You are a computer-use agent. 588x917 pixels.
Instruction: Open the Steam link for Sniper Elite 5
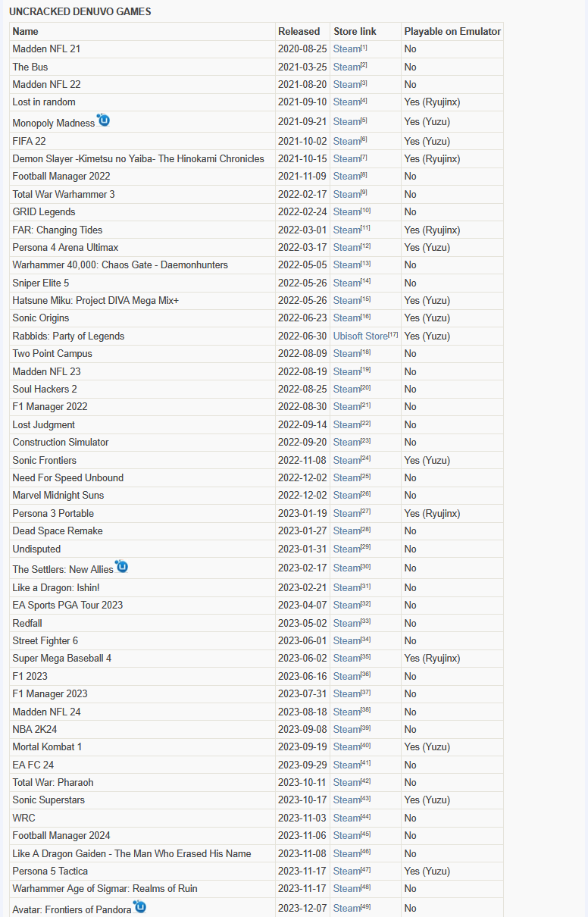(x=347, y=283)
